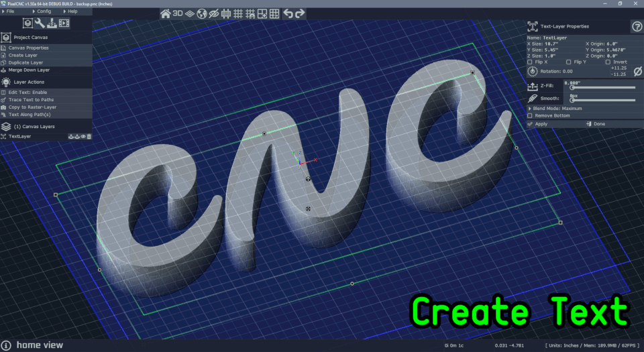Enable the Flip X checkbox
This screenshot has width=644, height=352.
coord(530,62)
